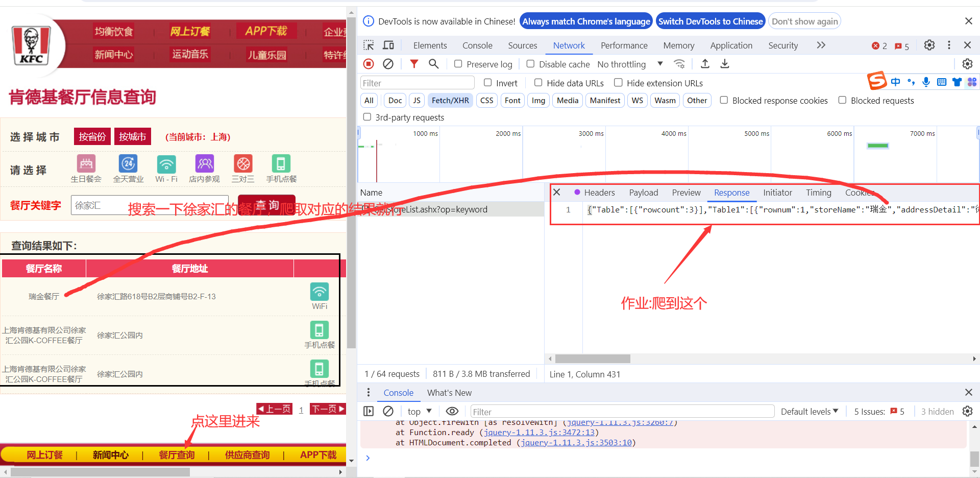Clear console icon
This screenshot has height=478, width=980.
388,411
